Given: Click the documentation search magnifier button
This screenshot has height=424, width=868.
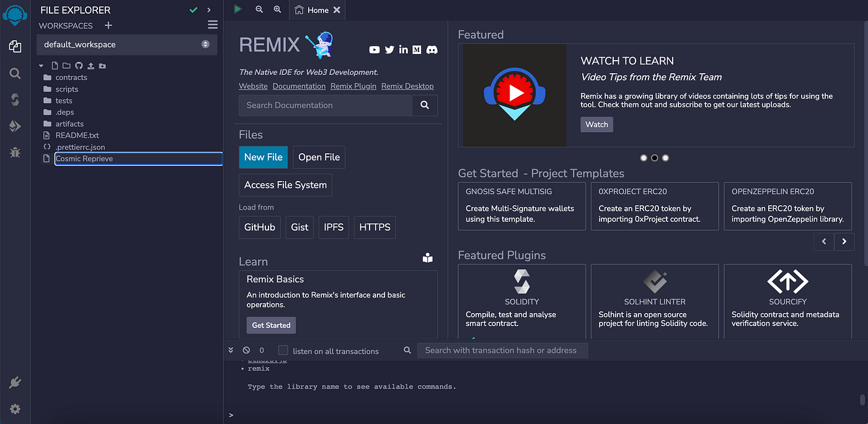Looking at the screenshot, I should coord(425,105).
